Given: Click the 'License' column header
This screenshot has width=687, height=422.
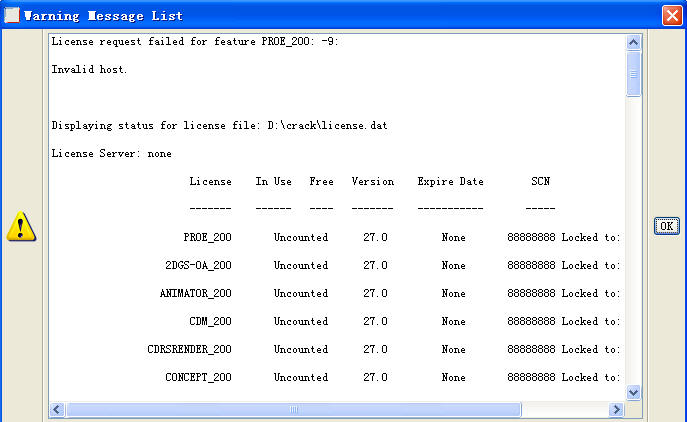Looking at the screenshot, I should 210,181.
